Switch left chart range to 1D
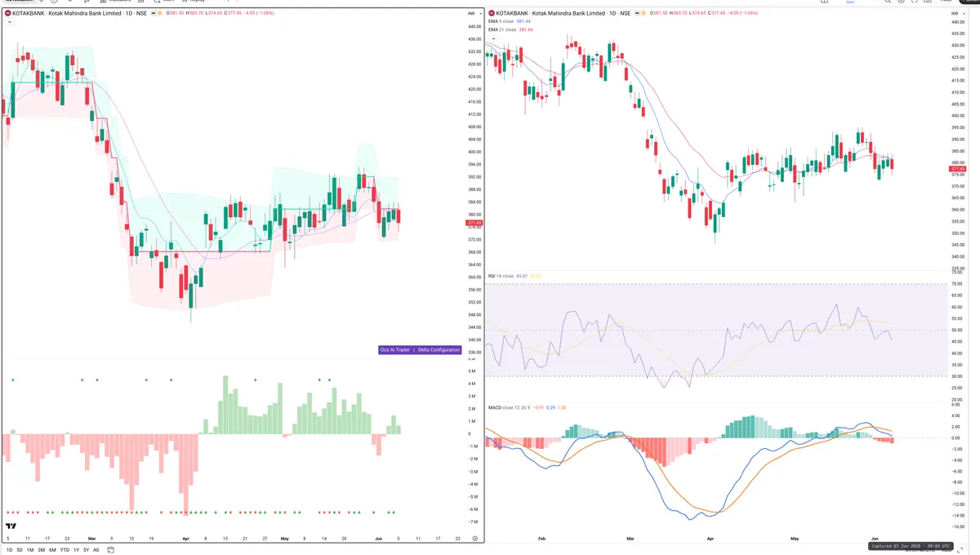Image resolution: width=980 pixels, height=555 pixels. (x=8, y=550)
